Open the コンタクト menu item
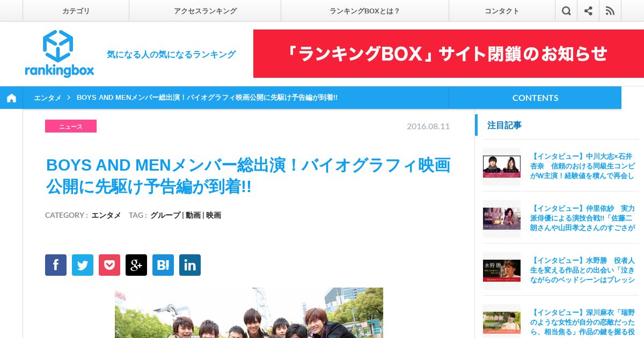Viewport: 644px width, 338px height. (x=502, y=11)
